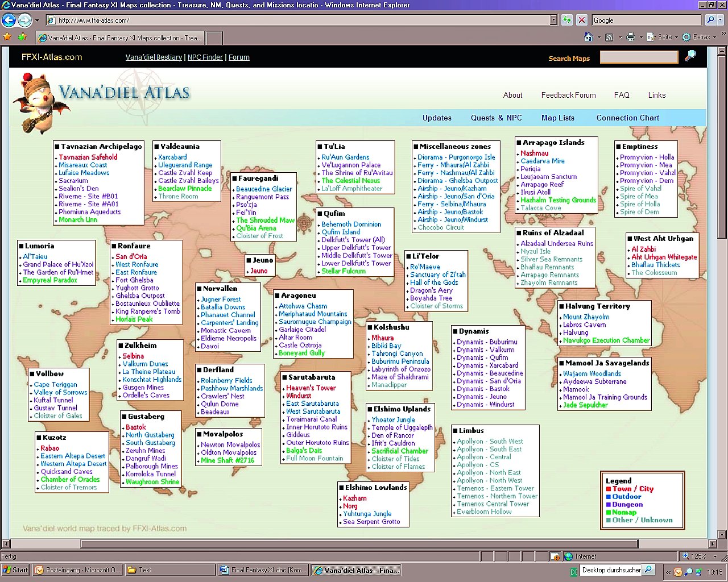Screen dimensions: 728x582
Task: Switch to the Vana'diel Atlas browser tab
Action: (x=118, y=38)
